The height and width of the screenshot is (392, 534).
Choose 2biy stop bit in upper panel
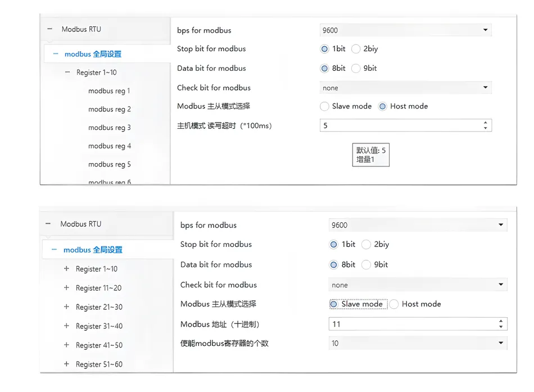coord(356,49)
